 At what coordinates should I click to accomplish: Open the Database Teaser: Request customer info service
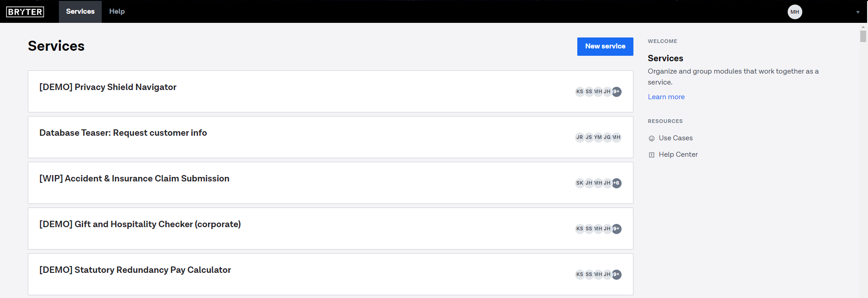[x=330, y=137]
